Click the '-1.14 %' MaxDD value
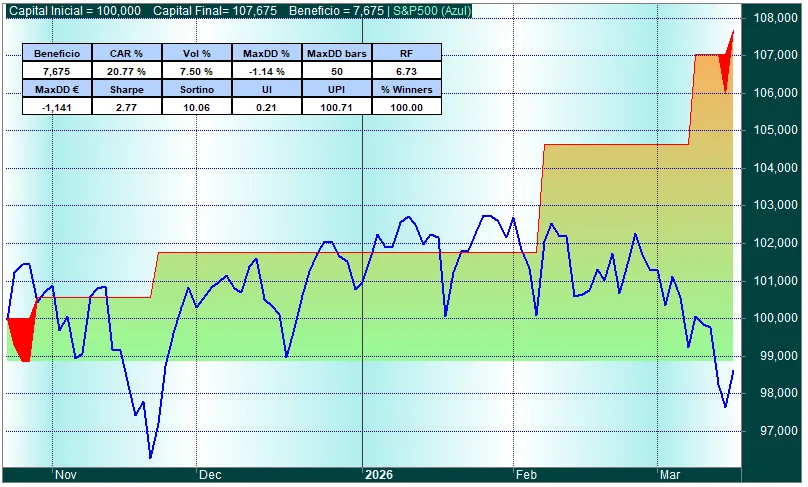 (266, 71)
